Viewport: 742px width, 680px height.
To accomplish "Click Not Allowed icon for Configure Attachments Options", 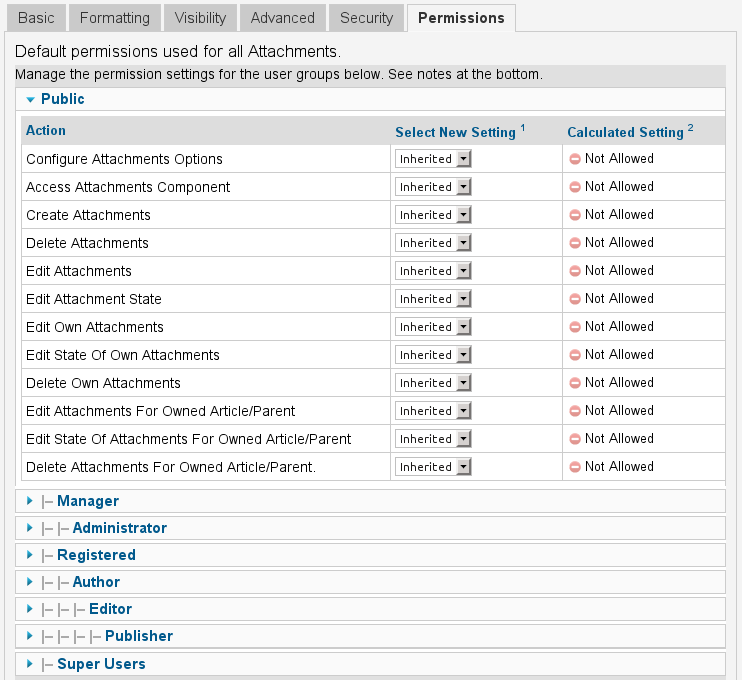I will coord(575,159).
